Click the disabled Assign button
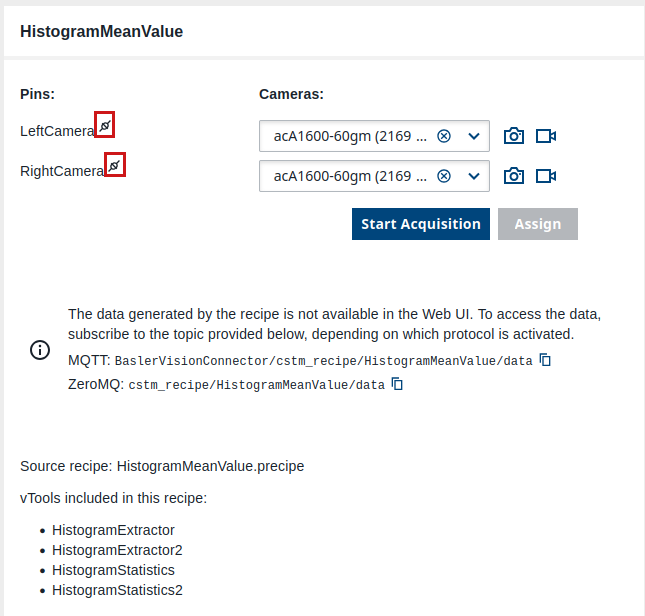This screenshot has height=616, width=645. pos(537,224)
